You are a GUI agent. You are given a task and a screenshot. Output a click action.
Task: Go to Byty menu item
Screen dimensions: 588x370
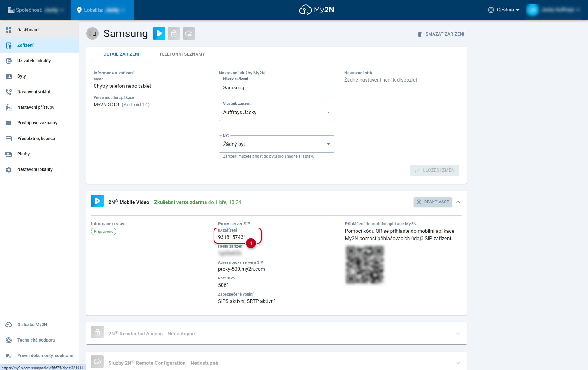pos(39,76)
